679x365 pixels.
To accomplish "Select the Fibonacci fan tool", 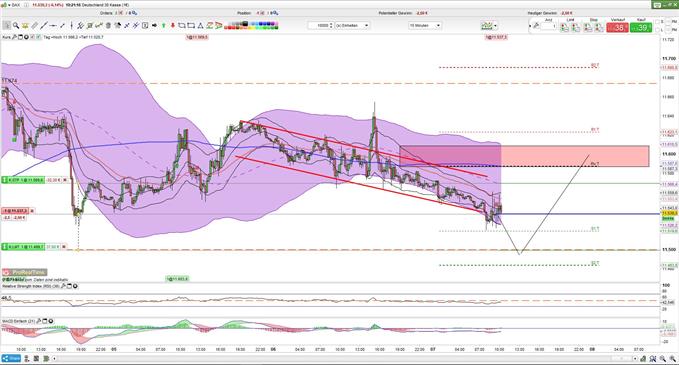I will click(x=219, y=26).
